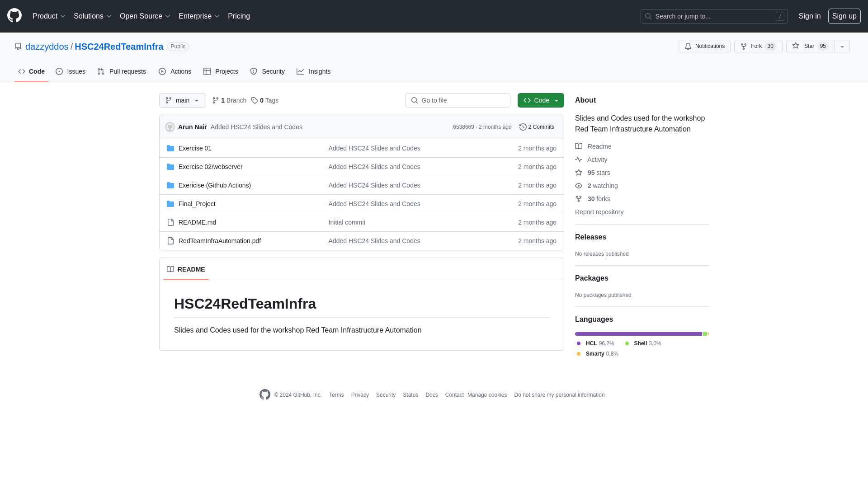Image resolution: width=868 pixels, height=488 pixels.
Task: Click the star icon beside 95 stars
Action: 579,173
